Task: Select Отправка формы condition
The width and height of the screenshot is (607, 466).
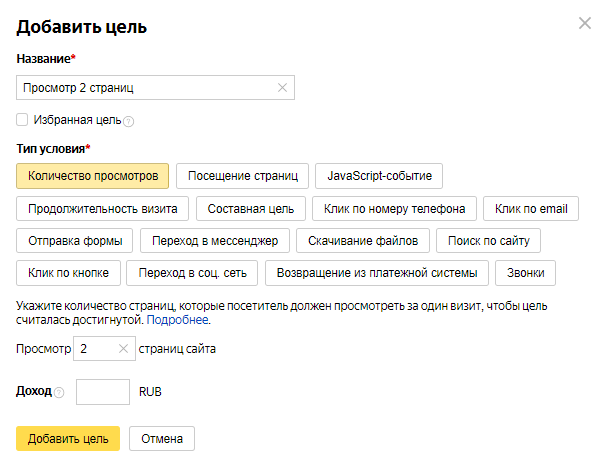Action: click(x=75, y=241)
